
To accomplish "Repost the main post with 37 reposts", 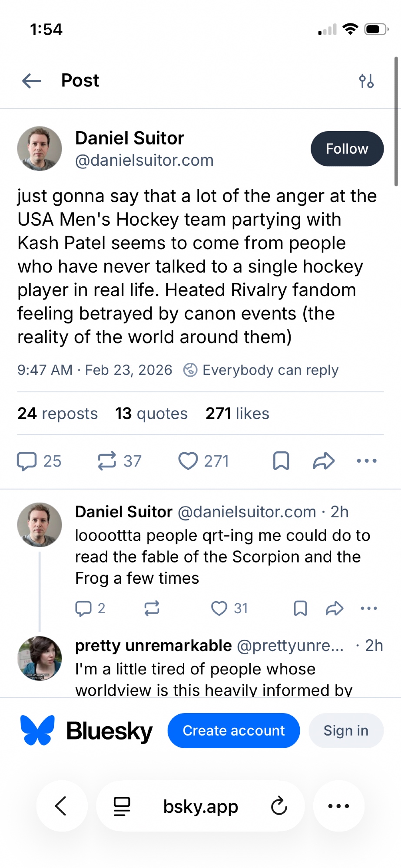I will [x=107, y=461].
